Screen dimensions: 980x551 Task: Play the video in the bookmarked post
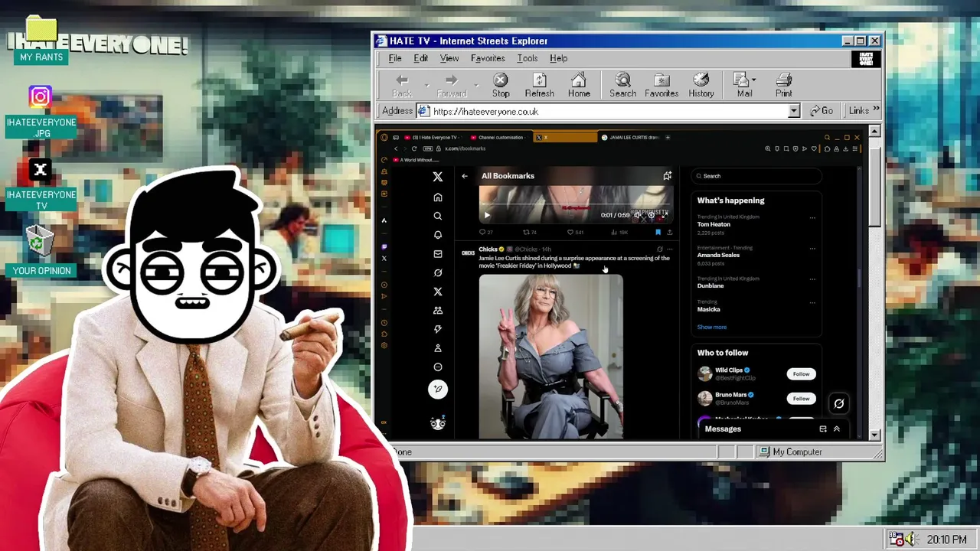pos(487,215)
